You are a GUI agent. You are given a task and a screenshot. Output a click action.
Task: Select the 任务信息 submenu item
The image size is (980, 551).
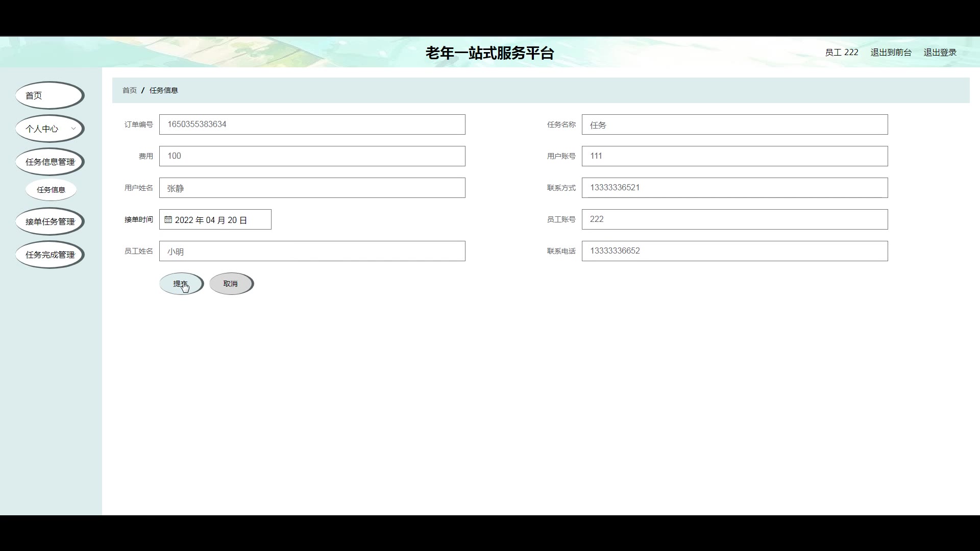pos(51,190)
